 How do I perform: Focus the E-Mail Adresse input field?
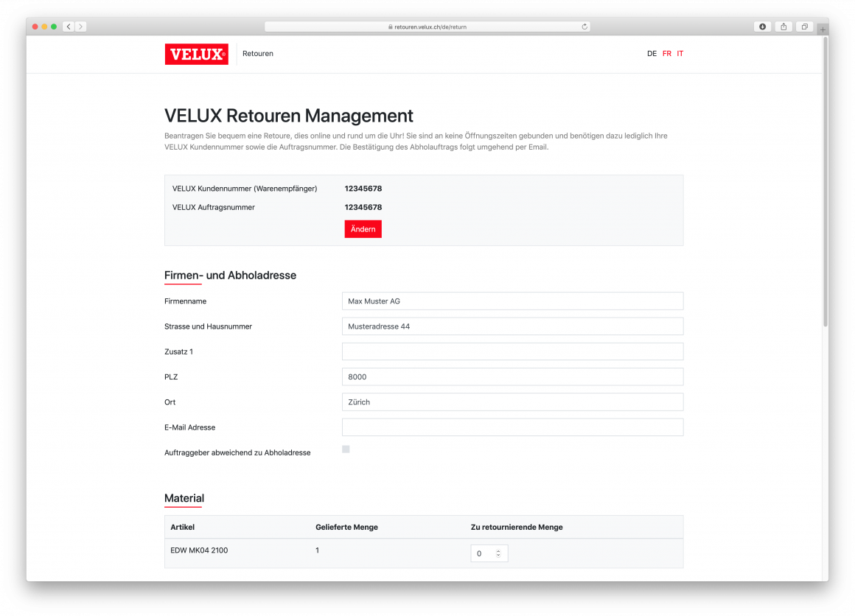512,427
